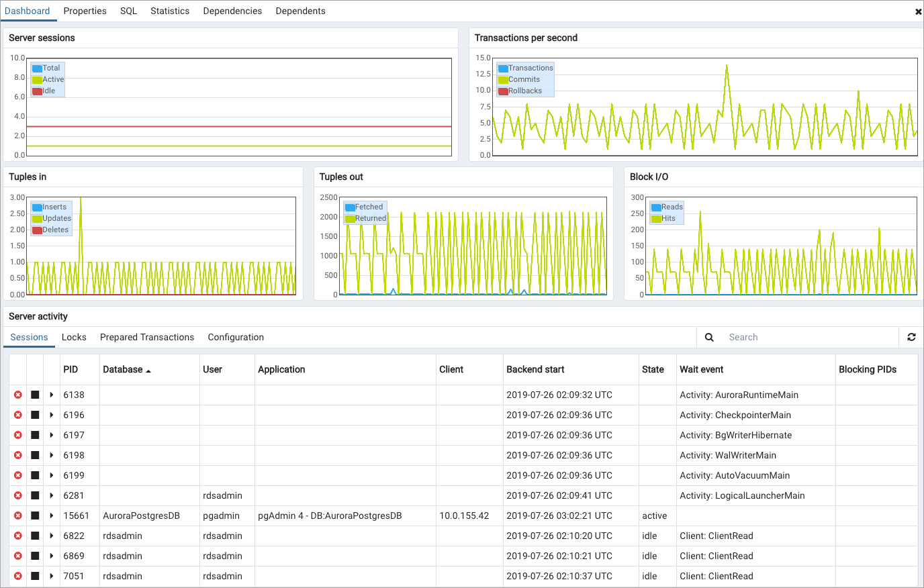Cancel active query for PID 7051
Image resolution: width=924 pixels, height=588 pixels.
[x=35, y=576]
